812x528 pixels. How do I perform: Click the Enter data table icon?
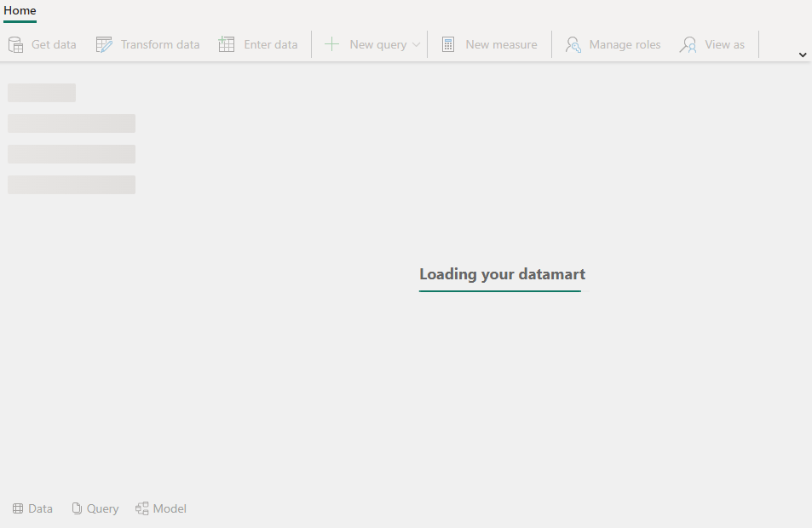pos(227,44)
